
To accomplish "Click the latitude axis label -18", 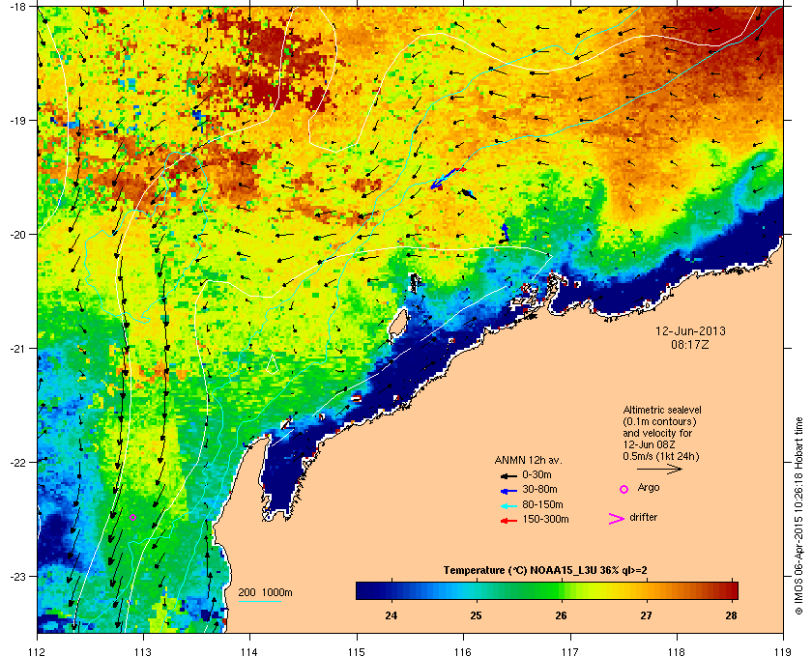I will (x=18, y=7).
